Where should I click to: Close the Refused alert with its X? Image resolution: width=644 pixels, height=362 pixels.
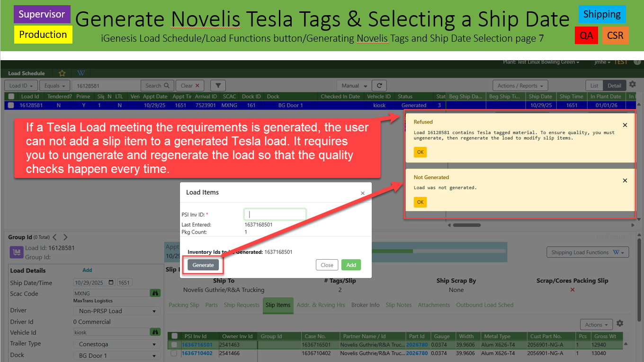tap(625, 125)
